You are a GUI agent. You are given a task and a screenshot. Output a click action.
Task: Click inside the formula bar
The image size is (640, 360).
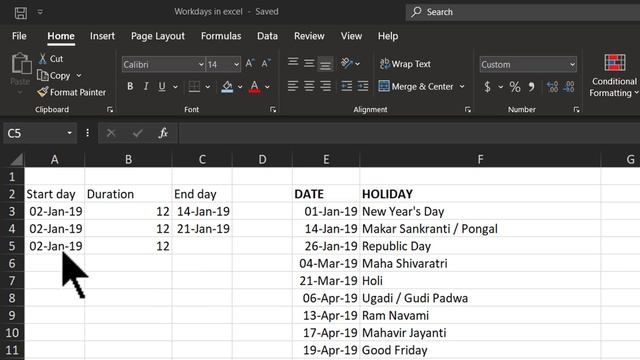pos(409,133)
